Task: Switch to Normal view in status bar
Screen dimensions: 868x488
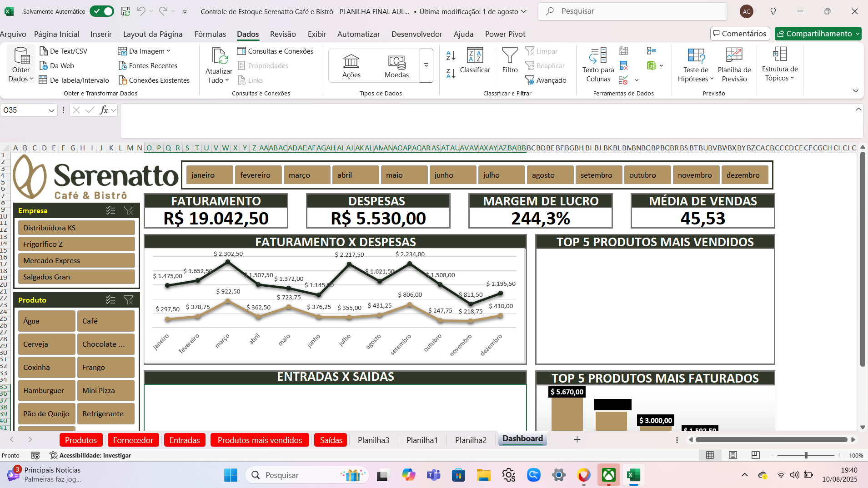Action: click(710, 455)
